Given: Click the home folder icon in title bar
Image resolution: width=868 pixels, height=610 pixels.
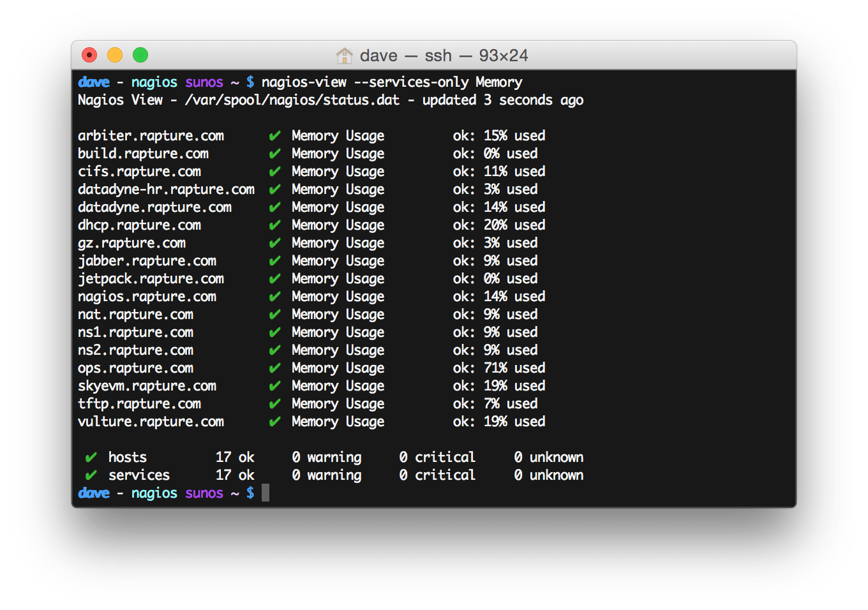Looking at the screenshot, I should pyautogui.click(x=344, y=56).
